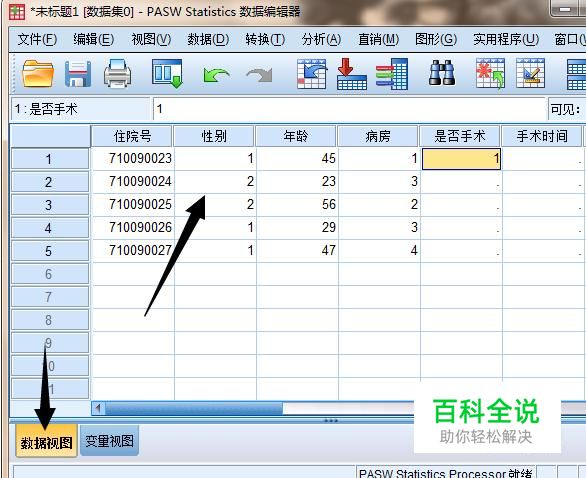Open the 编辑(E) menu
Image resolution: width=586 pixels, height=478 pixels.
[x=93, y=39]
